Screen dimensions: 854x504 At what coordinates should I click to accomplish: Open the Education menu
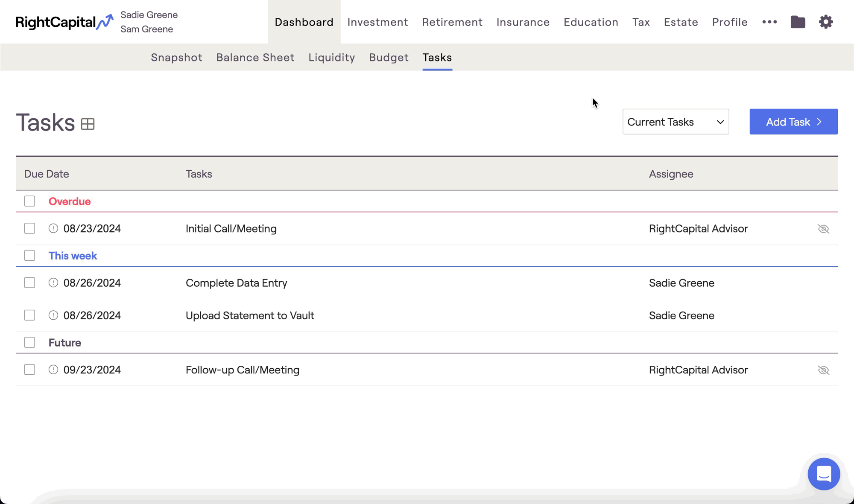click(591, 22)
